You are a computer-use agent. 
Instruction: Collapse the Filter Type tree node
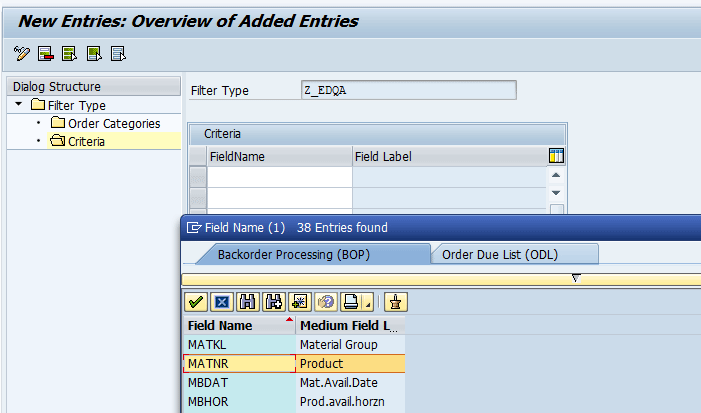tap(20, 105)
